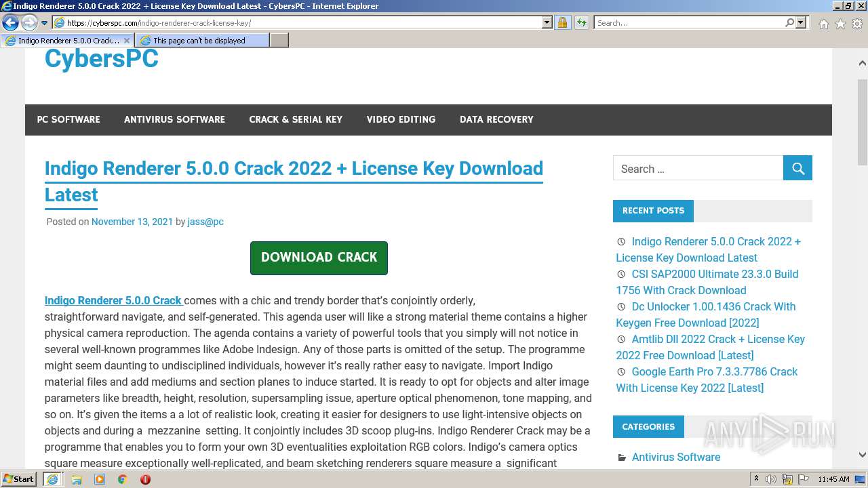
Task: Open the CRACK & SERIAL KEY menu
Action: 296,119
